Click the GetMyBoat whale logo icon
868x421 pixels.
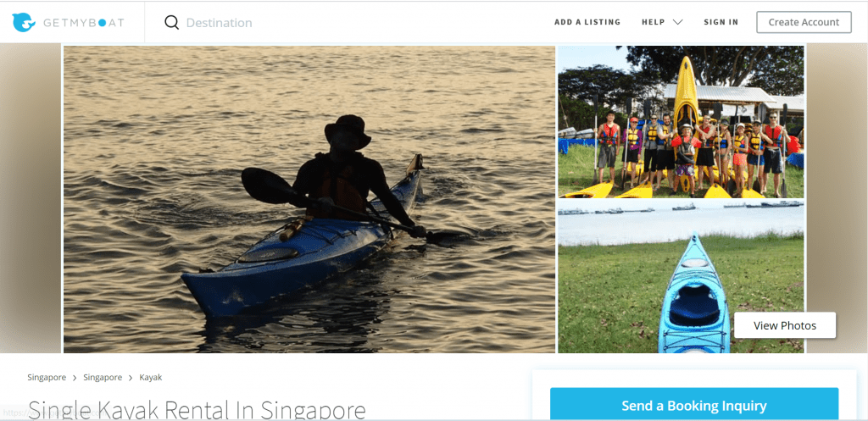pos(24,23)
